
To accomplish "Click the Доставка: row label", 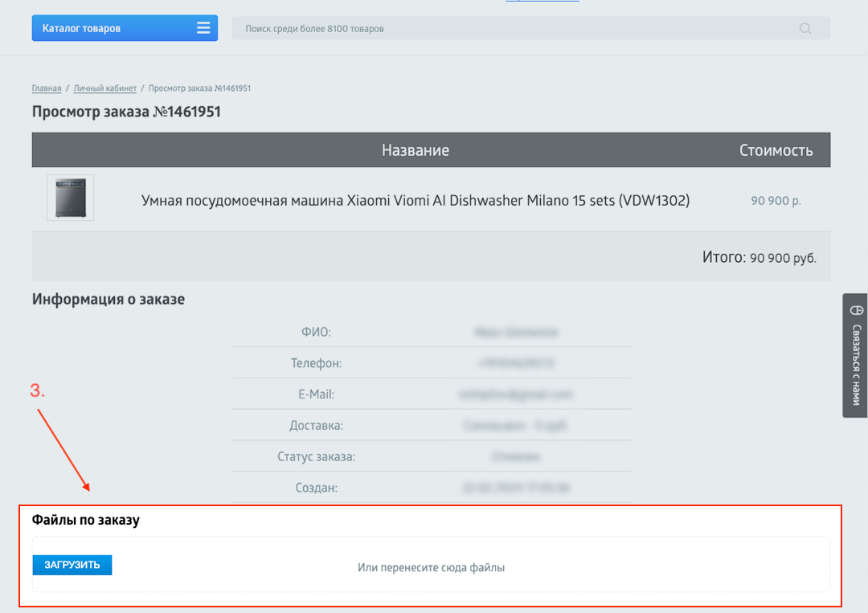I will [316, 426].
